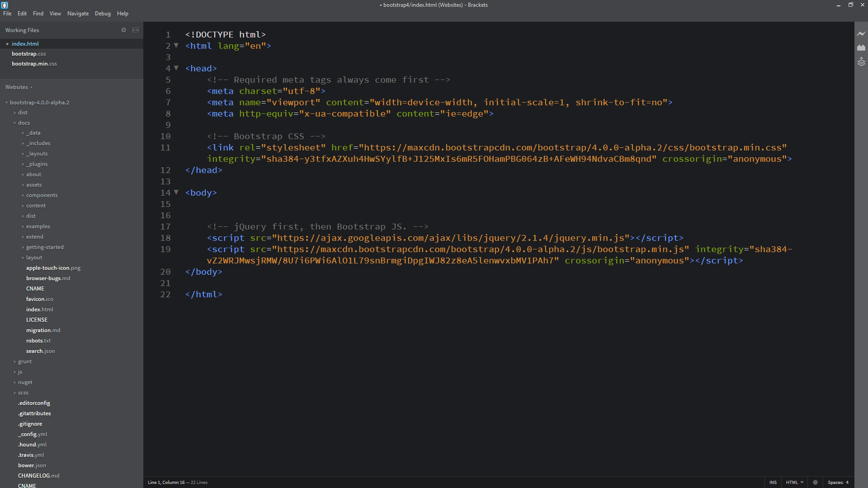Open robots.txt file
The image size is (868, 488).
pyautogui.click(x=38, y=341)
